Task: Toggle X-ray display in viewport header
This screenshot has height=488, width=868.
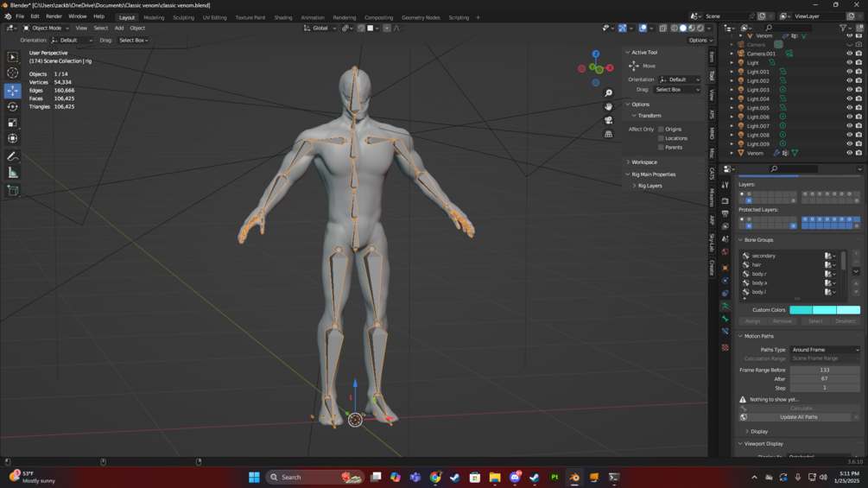Action: click(x=662, y=29)
